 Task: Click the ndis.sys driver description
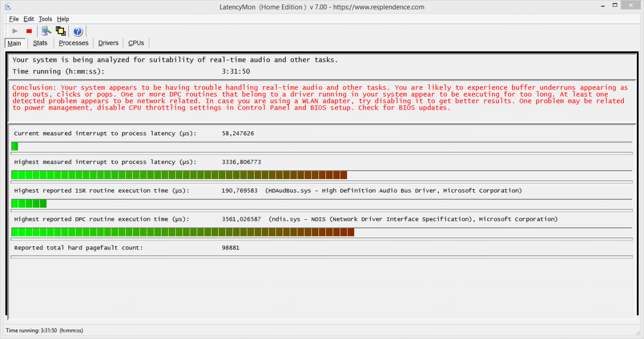click(x=413, y=220)
